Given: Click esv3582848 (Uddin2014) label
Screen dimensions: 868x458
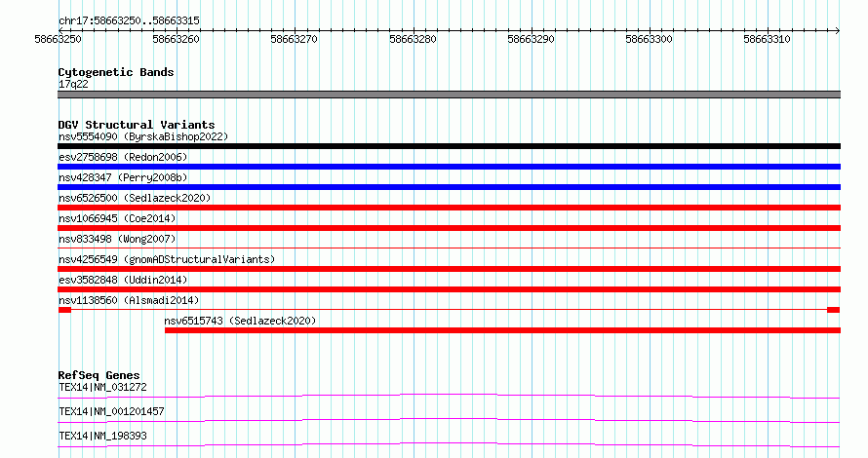Looking at the screenshot, I should pos(123,280).
